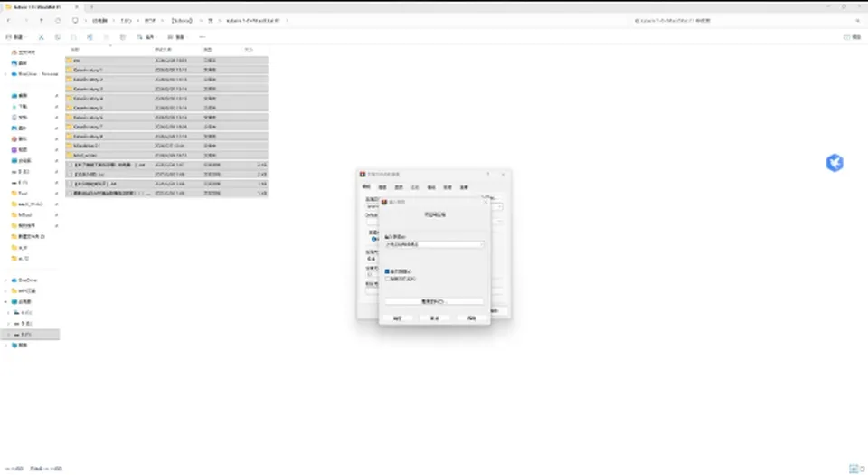This screenshot has height=475, width=868.
Task: Open the 排序 Sort dropdown in toolbar
Action: click(x=146, y=37)
